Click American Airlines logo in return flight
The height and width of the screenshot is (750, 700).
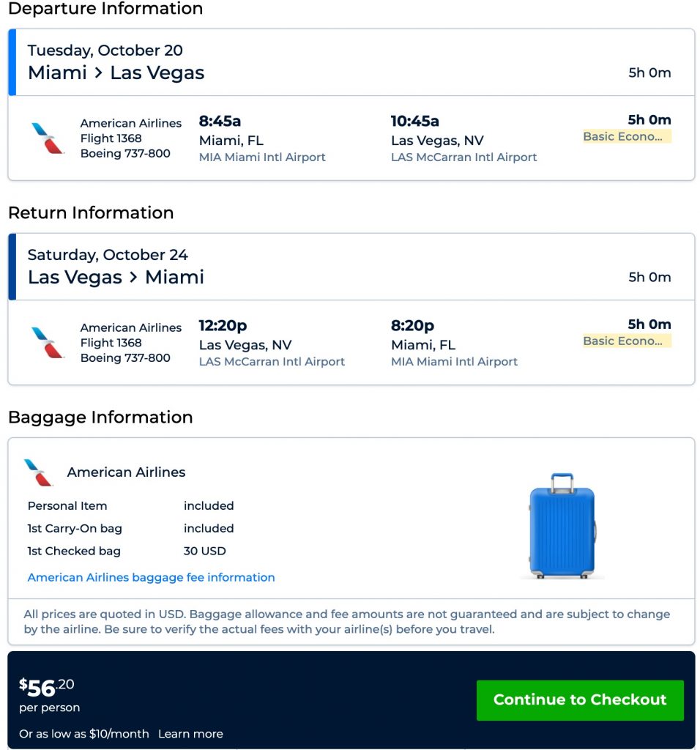coord(48,342)
